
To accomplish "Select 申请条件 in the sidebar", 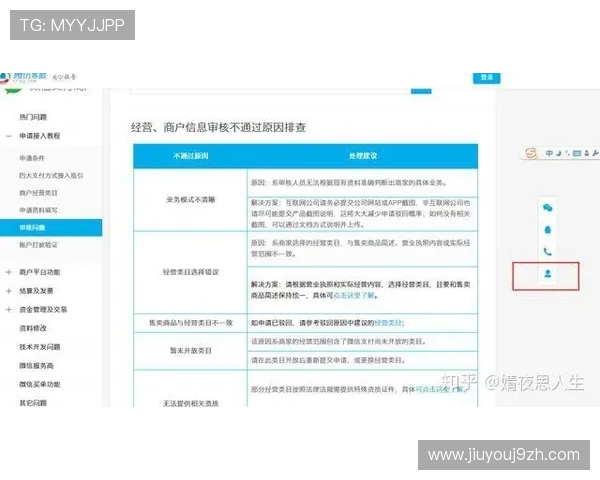I will [x=32, y=158].
